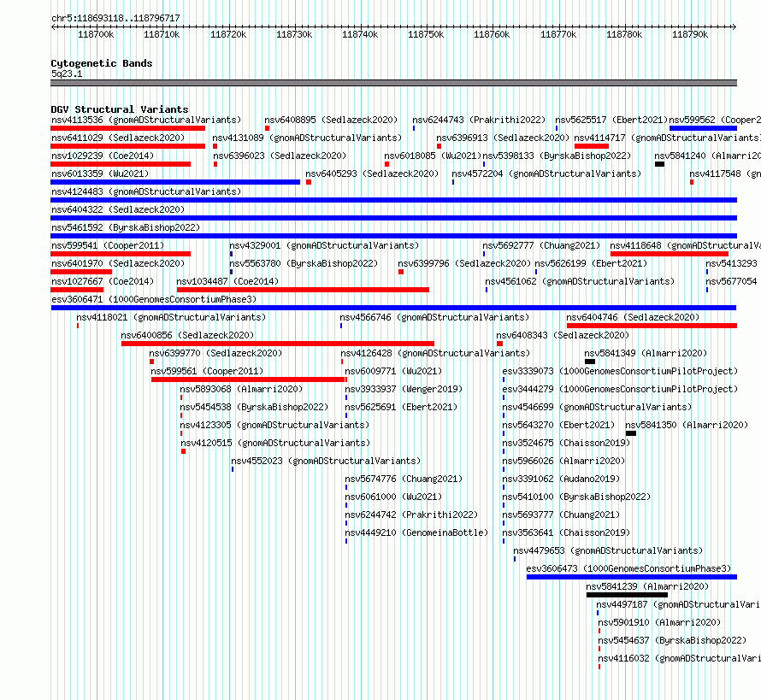The height and width of the screenshot is (700, 761).
Task: Click nsv6018085 (Wu2021) label
Action: point(433,156)
